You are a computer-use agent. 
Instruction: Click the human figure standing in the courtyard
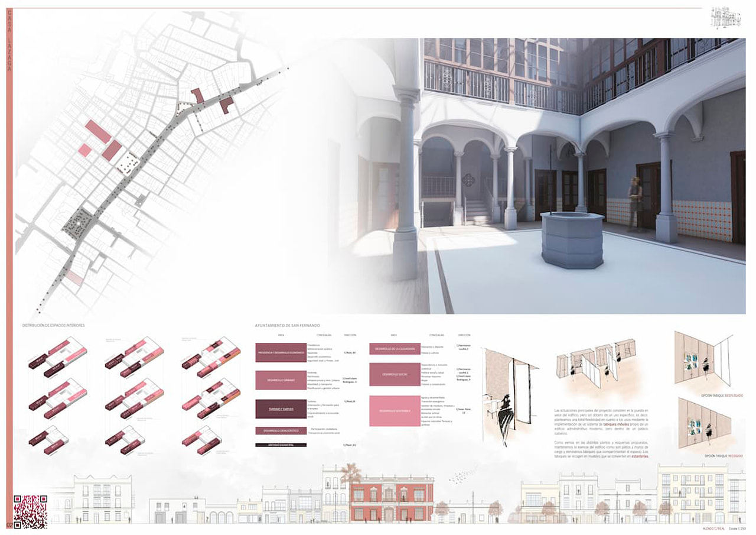pos(635,204)
